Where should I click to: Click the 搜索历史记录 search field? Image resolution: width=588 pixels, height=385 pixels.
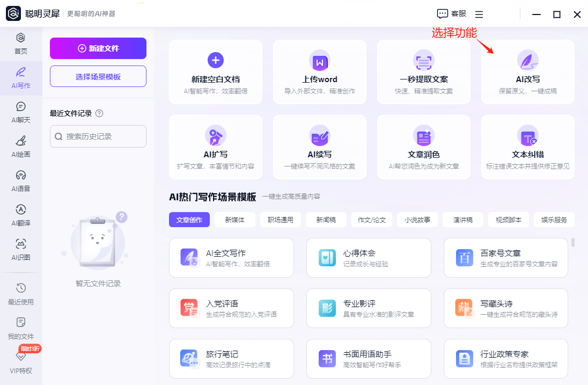[x=98, y=136]
